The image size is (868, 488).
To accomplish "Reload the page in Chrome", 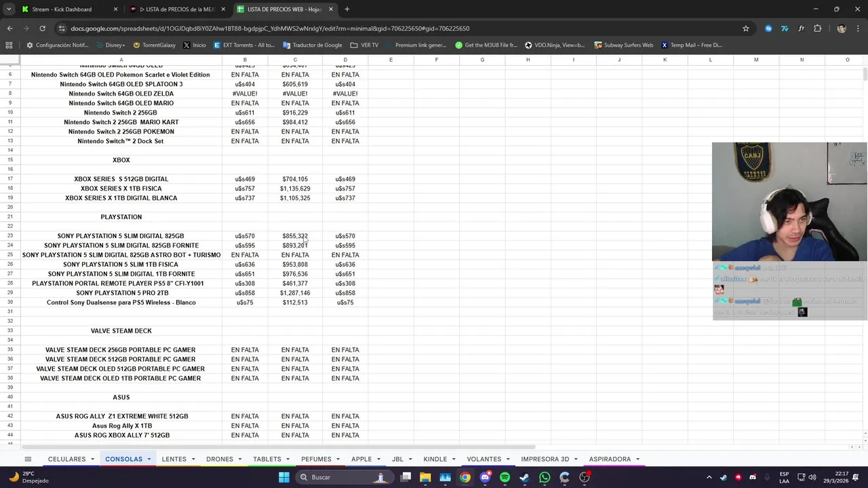I will [42, 28].
